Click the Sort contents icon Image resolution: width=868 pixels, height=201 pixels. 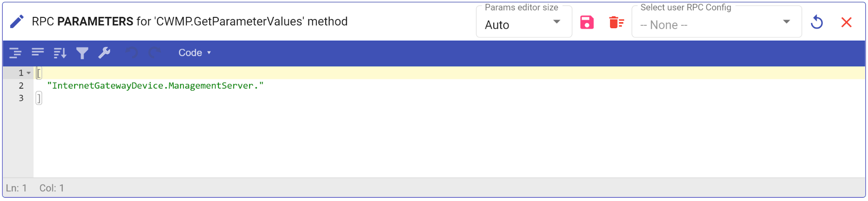coord(60,53)
